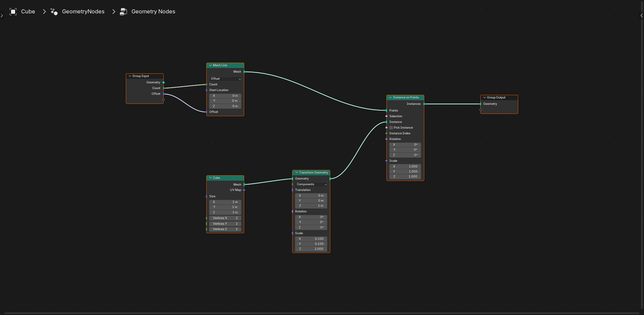Click Cube node UV Map output socket
The width and height of the screenshot is (644, 315).
pyautogui.click(x=244, y=190)
